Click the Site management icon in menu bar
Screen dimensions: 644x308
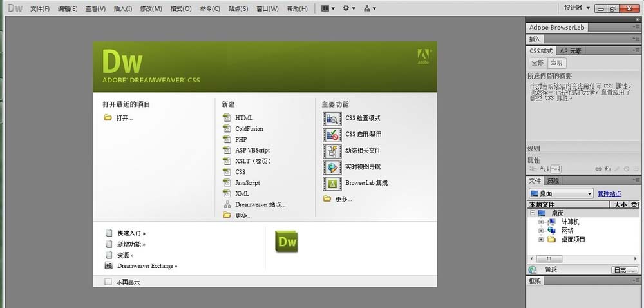pyautogui.click(x=370, y=8)
